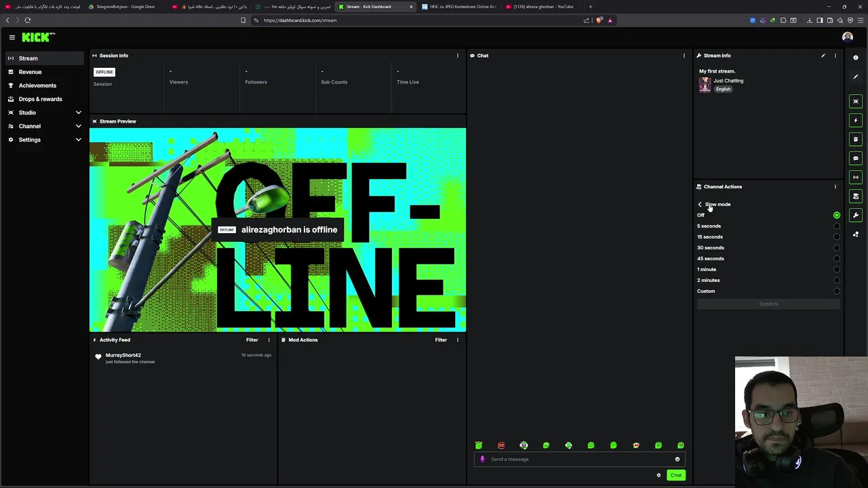868x488 pixels.
Task: Open Drops & rewards in sidebar
Action: click(44, 99)
